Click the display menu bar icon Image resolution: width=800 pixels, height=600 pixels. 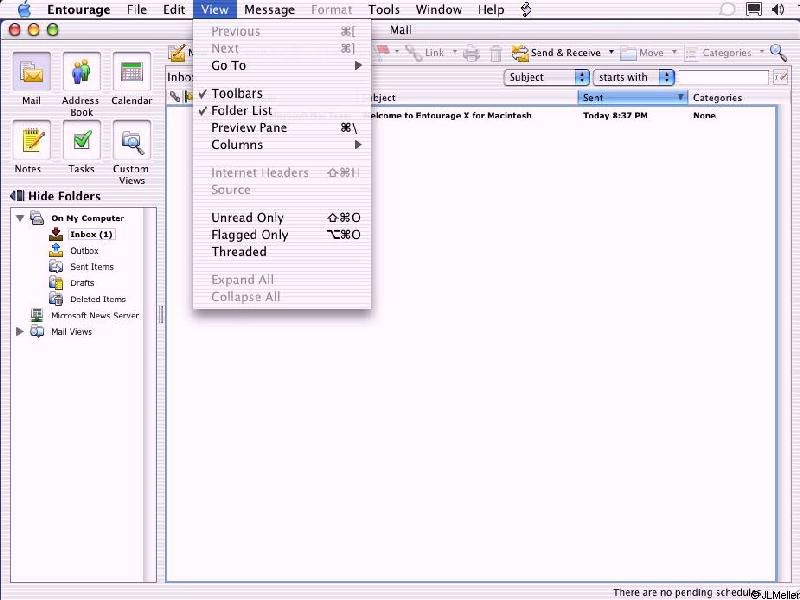[x=754, y=9]
